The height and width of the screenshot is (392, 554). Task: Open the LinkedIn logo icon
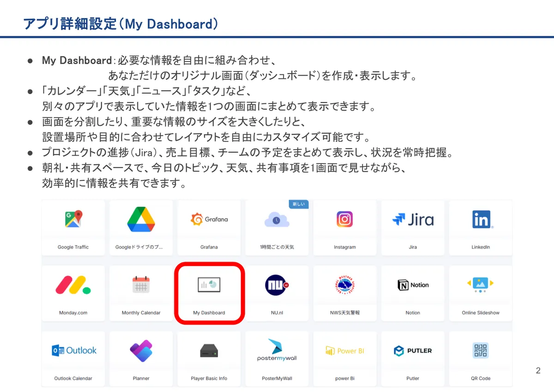(x=482, y=220)
